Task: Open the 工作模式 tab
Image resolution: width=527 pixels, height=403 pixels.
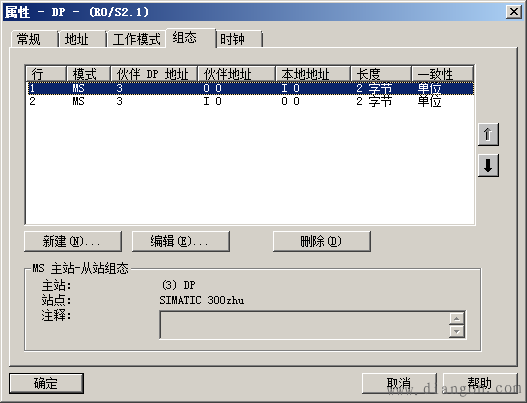Action: (136, 39)
